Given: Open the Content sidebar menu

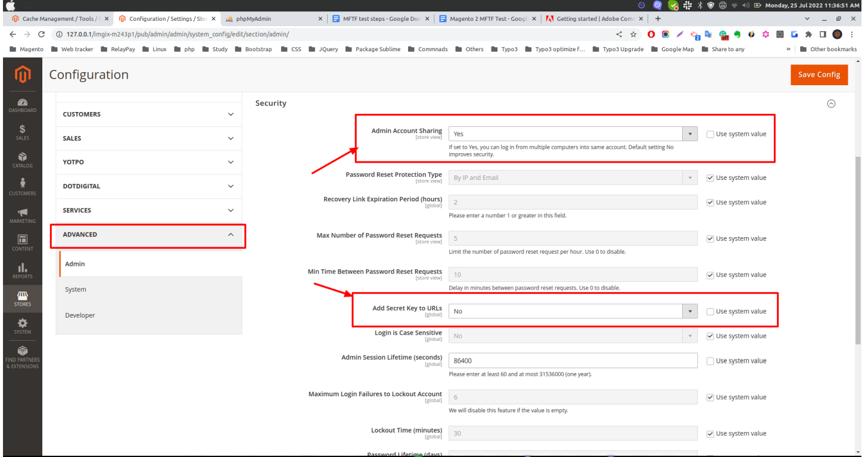Looking at the screenshot, I should [22, 244].
